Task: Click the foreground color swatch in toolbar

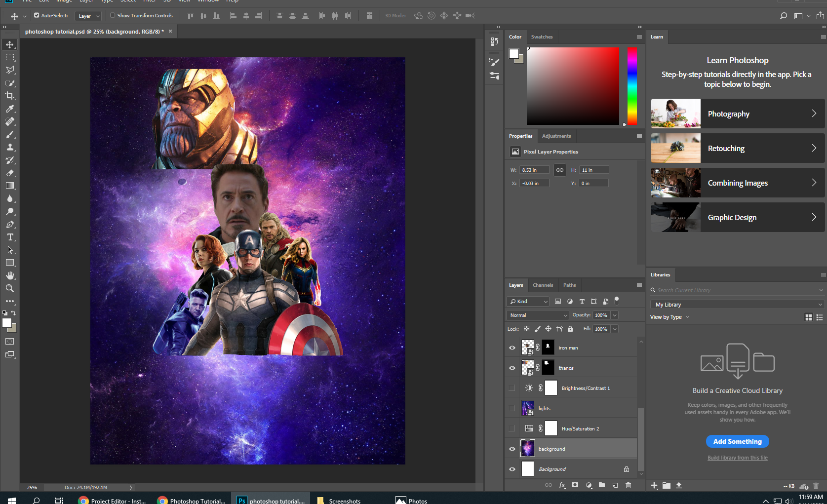Action: 7,323
